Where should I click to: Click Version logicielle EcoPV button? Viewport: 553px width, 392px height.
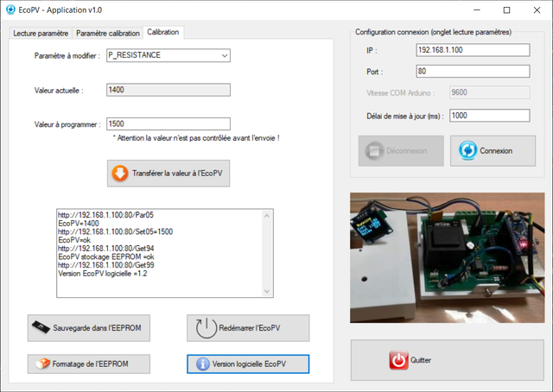click(248, 364)
